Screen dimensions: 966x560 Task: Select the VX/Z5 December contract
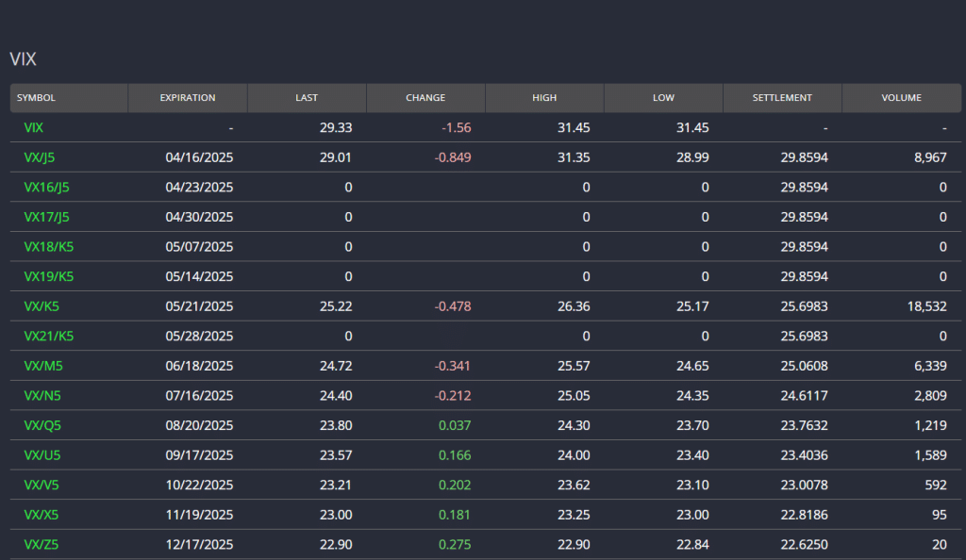point(42,545)
